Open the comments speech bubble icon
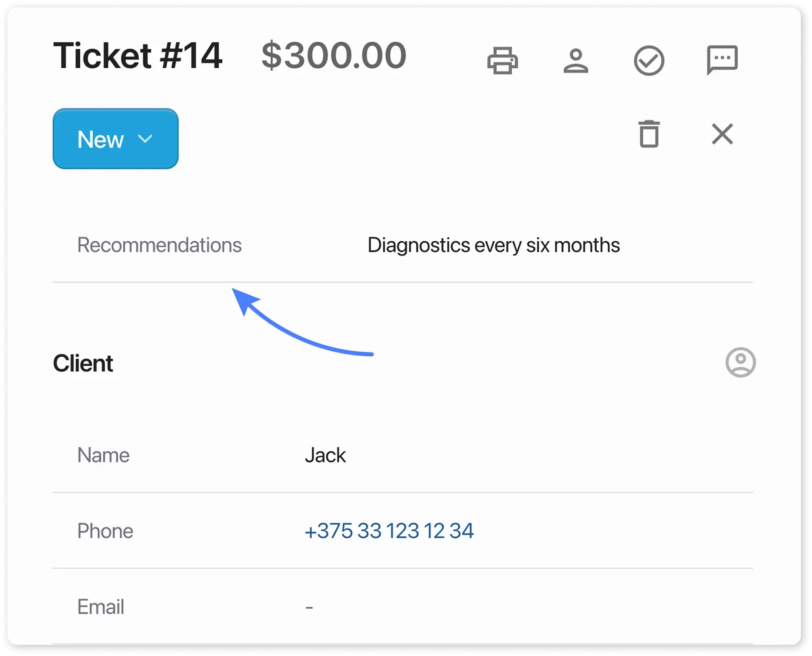 tap(722, 60)
